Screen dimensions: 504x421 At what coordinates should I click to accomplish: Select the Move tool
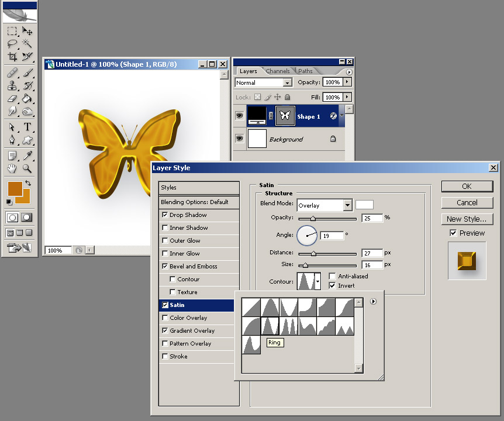click(27, 31)
